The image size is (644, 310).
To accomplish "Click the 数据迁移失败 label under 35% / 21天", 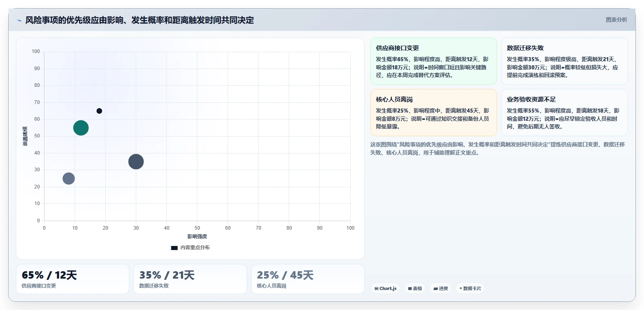I will point(154,286).
